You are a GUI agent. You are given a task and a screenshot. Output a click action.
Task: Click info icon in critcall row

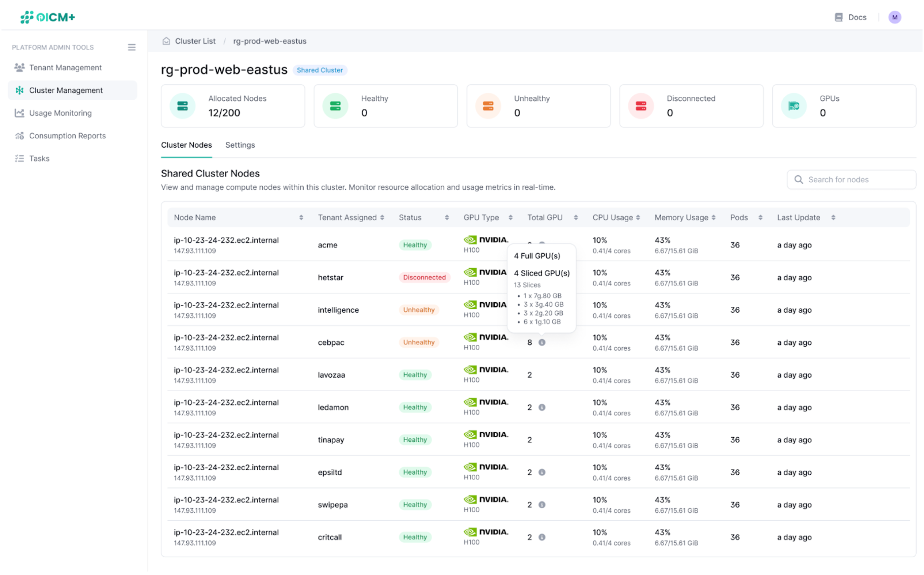[542, 537]
